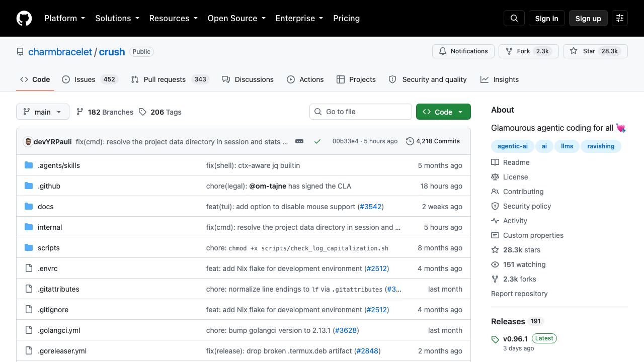The height and width of the screenshot is (362, 644).
Task: Open the search magnifier button
Action: pyautogui.click(x=514, y=18)
